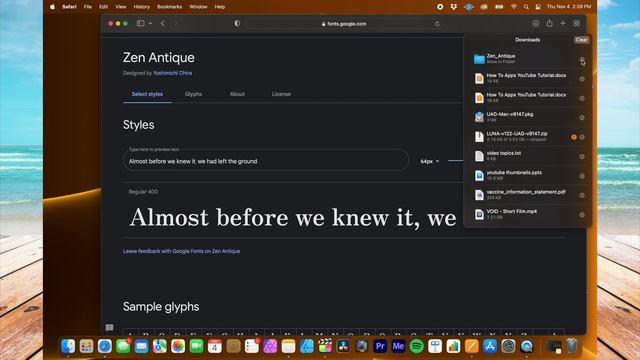
Task: Open designer Yoshimichi Ohira link
Action: point(173,73)
